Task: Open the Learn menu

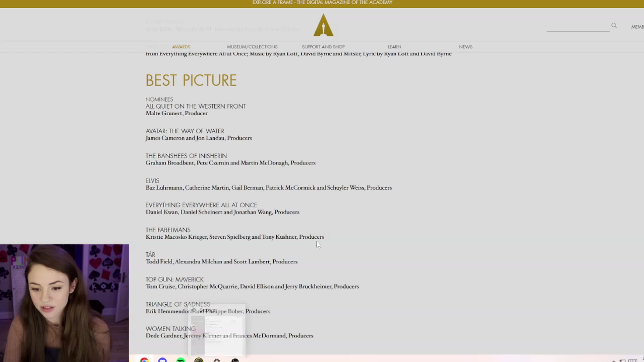Action: (x=394, y=47)
